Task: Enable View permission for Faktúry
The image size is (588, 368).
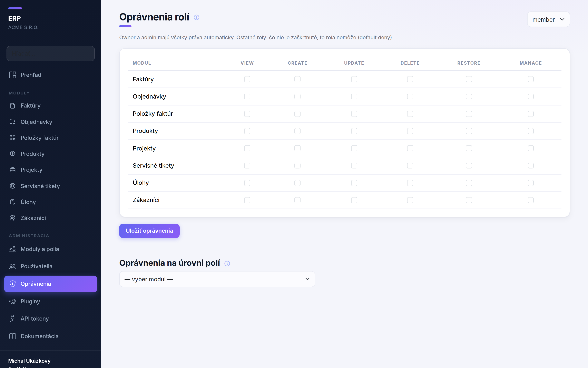Action: (x=247, y=79)
